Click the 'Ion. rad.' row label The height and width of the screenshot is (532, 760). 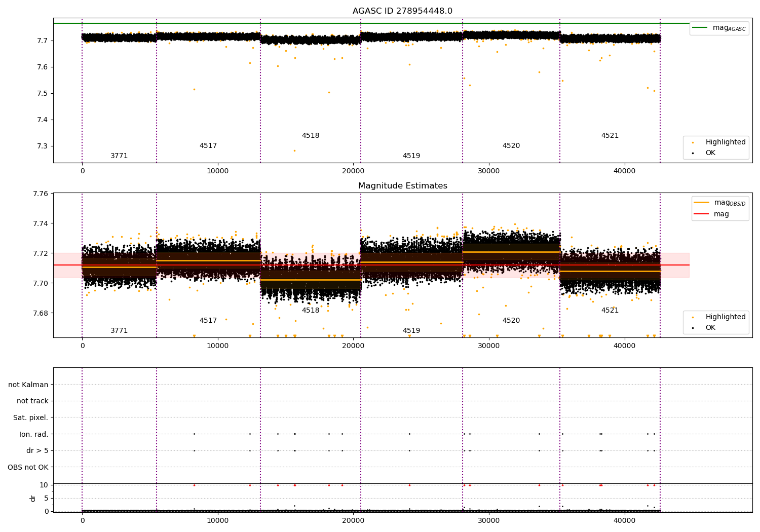(34, 434)
